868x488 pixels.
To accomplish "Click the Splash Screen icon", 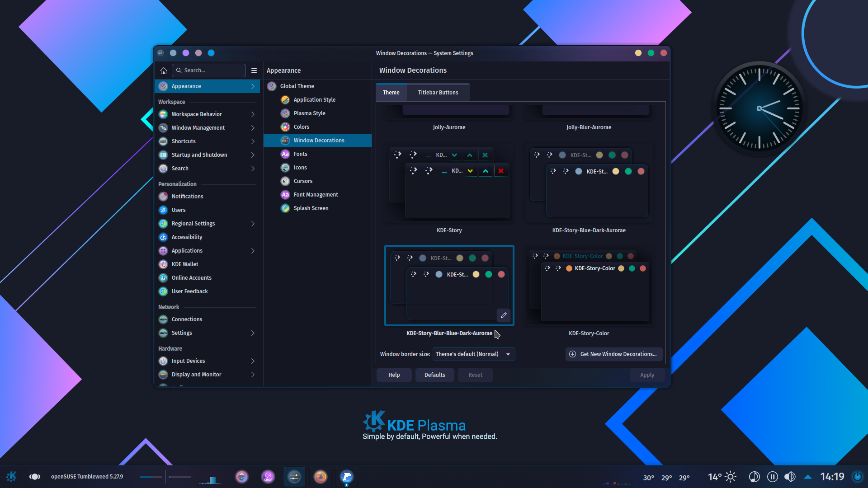I will [285, 208].
